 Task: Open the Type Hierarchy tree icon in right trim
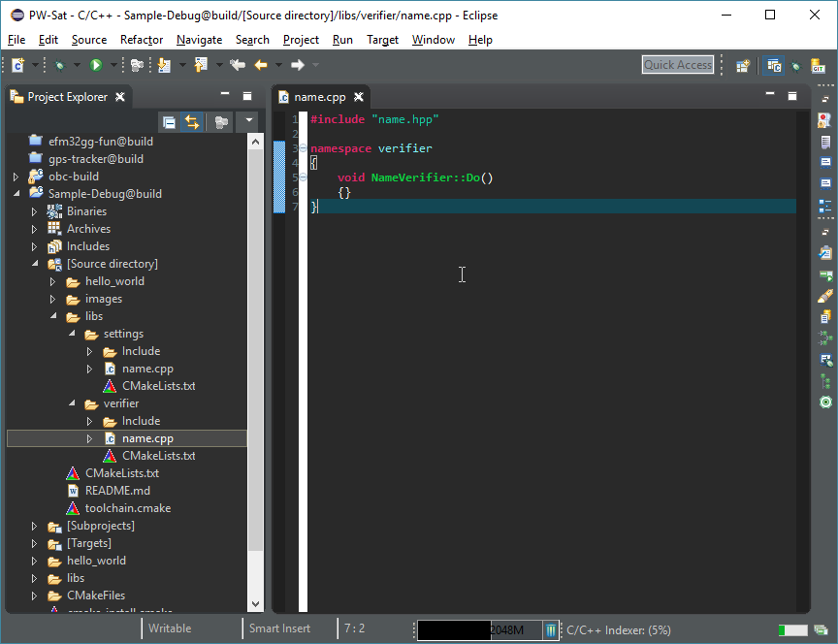pyautogui.click(x=825, y=381)
